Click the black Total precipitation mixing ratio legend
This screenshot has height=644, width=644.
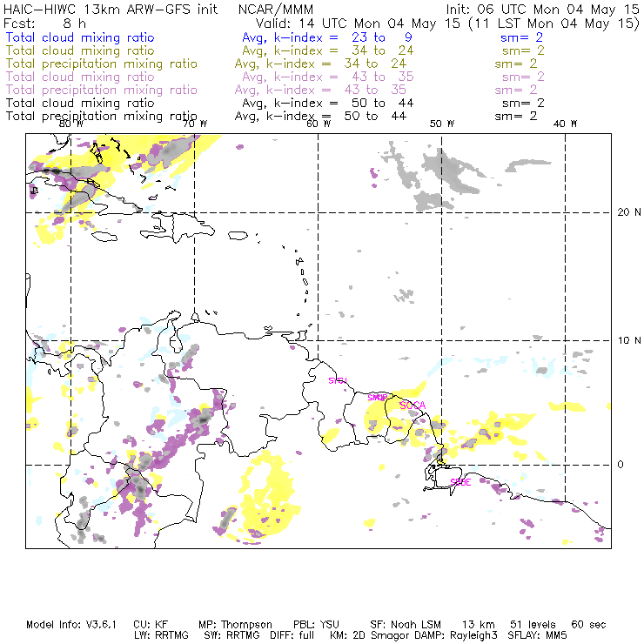102,117
